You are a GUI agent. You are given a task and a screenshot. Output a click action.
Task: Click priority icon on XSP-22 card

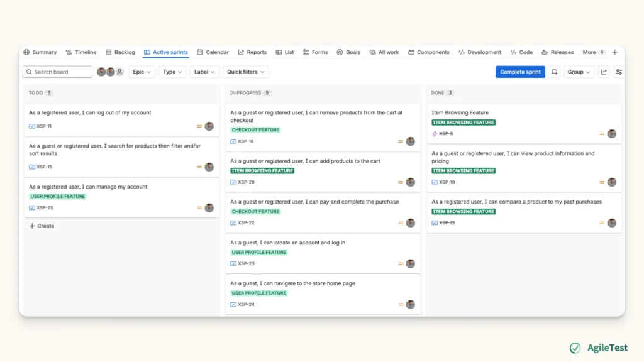click(401, 223)
